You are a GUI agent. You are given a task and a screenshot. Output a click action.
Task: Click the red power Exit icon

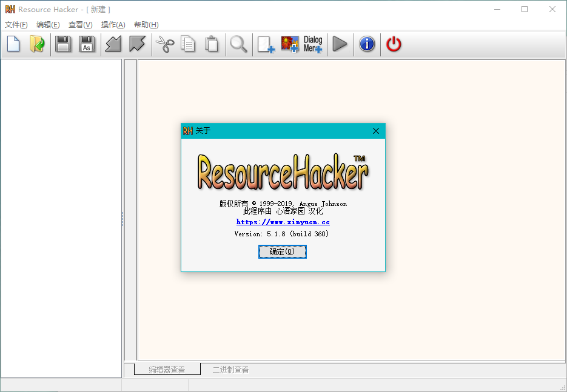tap(394, 44)
